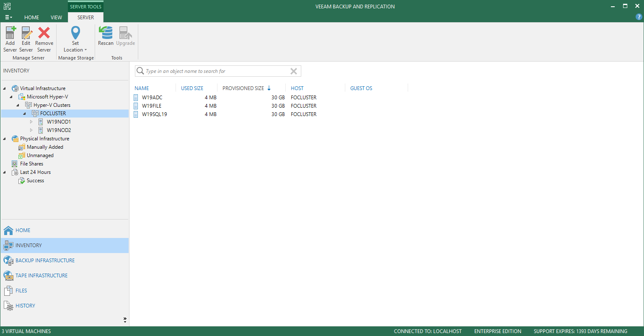Click the Edit Server ribbon icon
Viewport: 644px width, 336px height.
[x=26, y=34]
